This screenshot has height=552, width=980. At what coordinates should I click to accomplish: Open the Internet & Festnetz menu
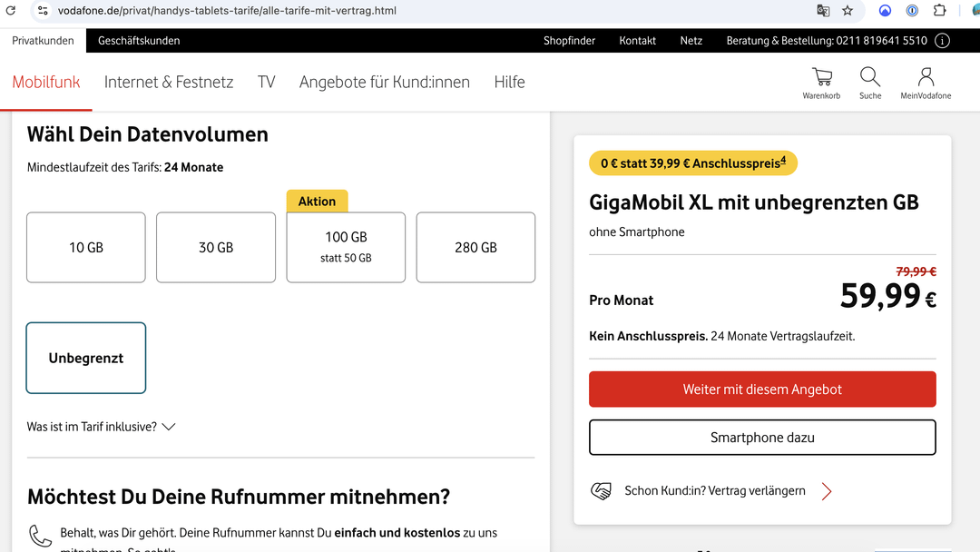click(169, 82)
